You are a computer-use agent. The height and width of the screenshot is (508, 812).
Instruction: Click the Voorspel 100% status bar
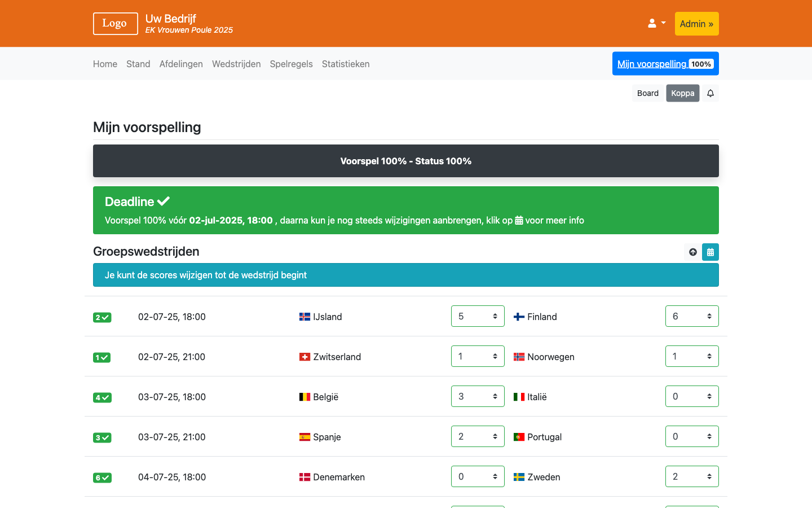[x=406, y=161]
